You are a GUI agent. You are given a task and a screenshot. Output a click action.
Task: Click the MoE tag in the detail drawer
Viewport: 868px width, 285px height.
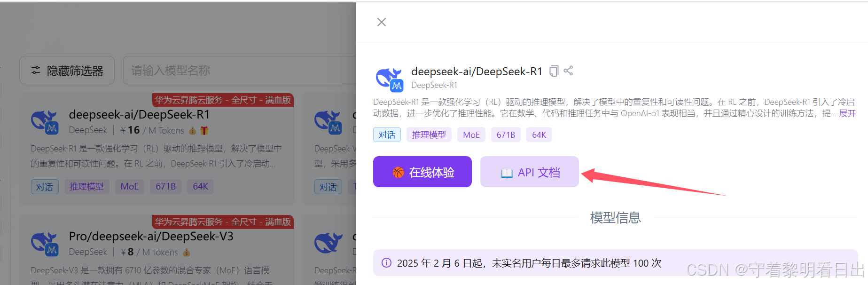[x=471, y=135]
